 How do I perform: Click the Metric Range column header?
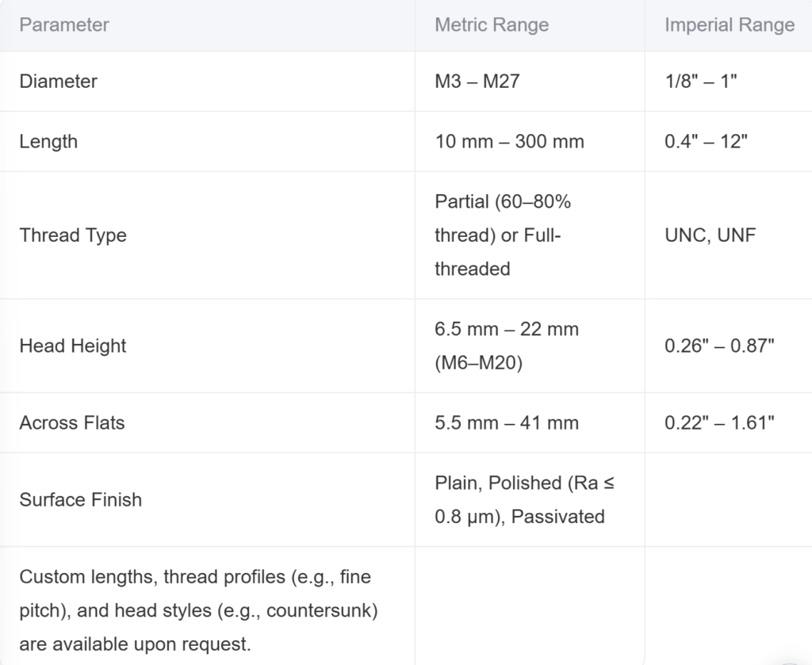pyautogui.click(x=492, y=25)
